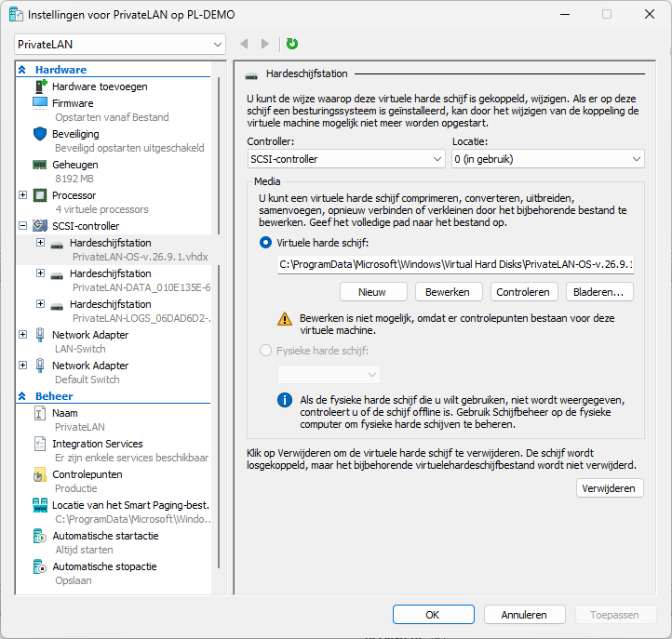The width and height of the screenshot is (672, 639).
Task: Select Firmware in the settings tree
Action: (x=73, y=103)
